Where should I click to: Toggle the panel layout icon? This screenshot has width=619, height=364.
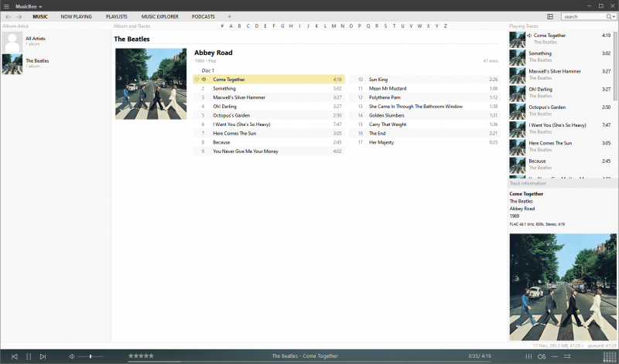(550, 16)
